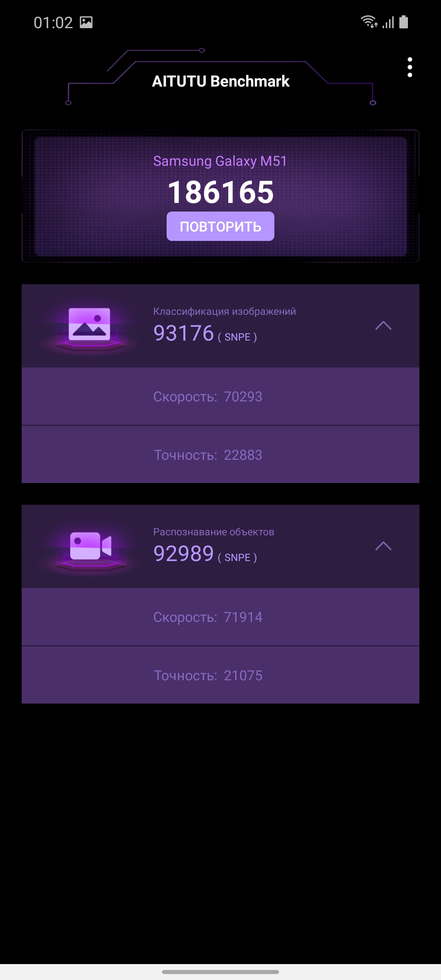Tap the ПОВТОРИТЬ button to rerun benchmark

[x=220, y=226]
